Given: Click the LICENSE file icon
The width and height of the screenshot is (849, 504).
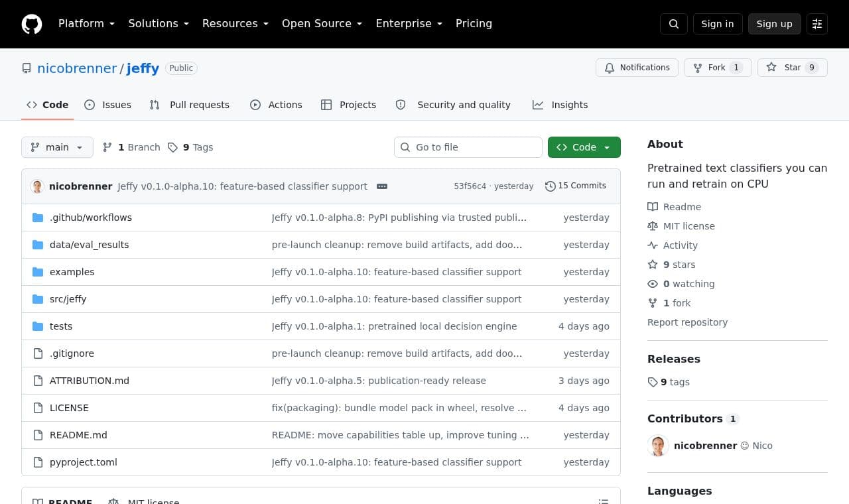Looking at the screenshot, I should 38,408.
